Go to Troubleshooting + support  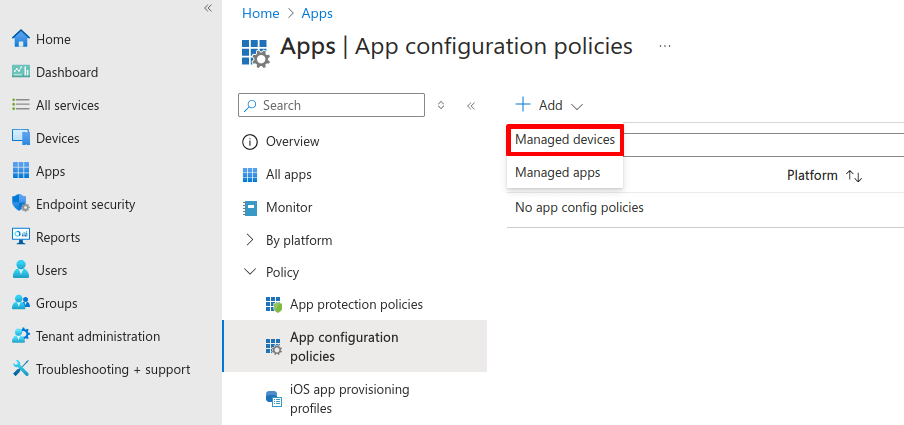111,369
